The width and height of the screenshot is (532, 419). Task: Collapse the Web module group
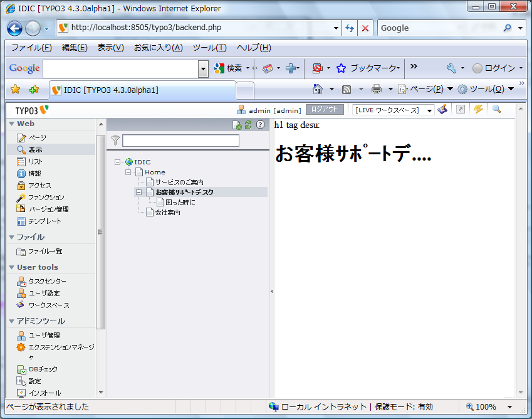11,124
